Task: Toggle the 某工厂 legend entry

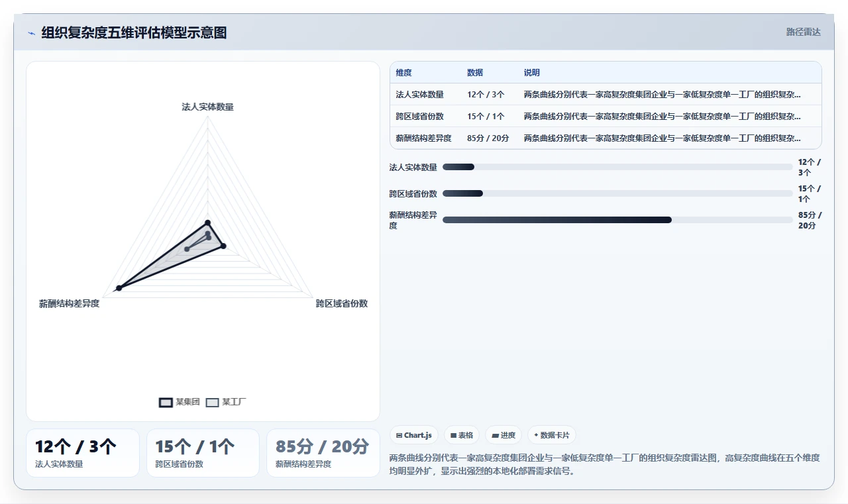Action: click(226, 402)
